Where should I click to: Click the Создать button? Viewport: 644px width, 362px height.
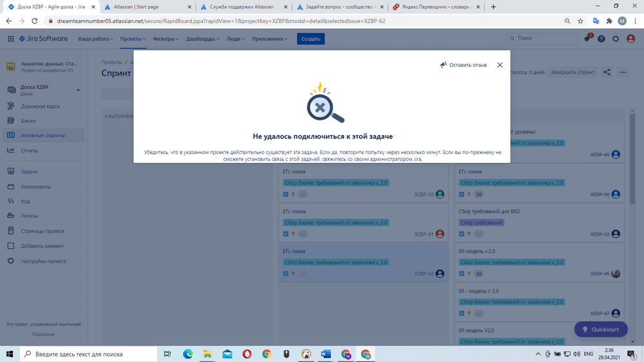[x=311, y=39]
